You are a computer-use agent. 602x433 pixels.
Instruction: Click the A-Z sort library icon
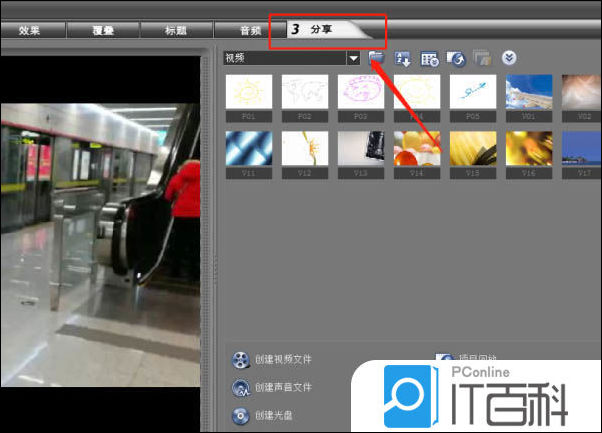pyautogui.click(x=403, y=59)
